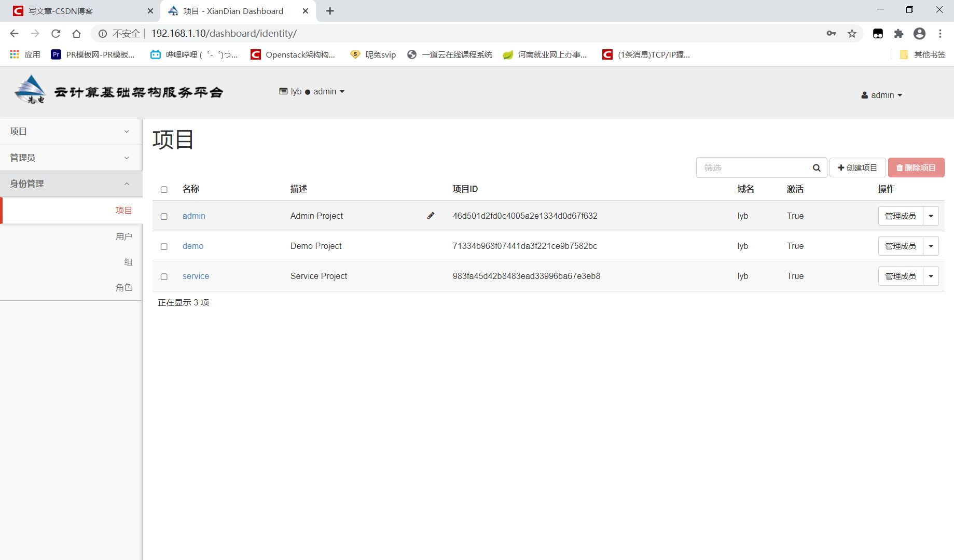Screen dimensions: 954x560
Task: Click 管理成员 for admin project
Action: coord(901,216)
